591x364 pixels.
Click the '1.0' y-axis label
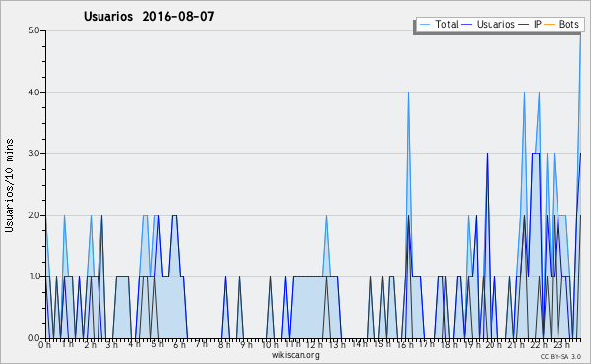click(33, 276)
